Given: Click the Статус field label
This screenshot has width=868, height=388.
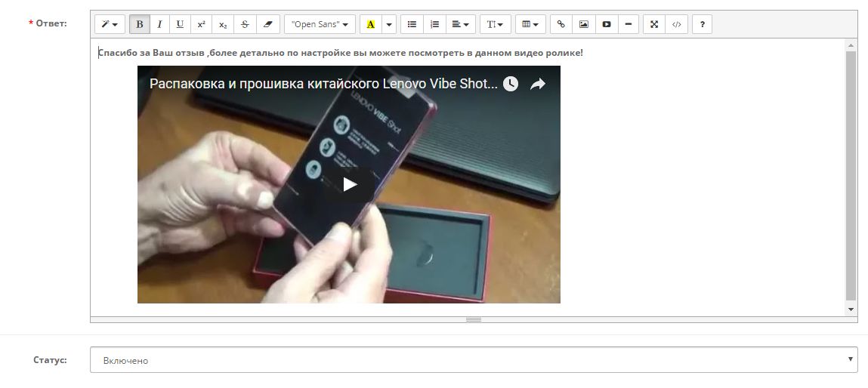Looking at the screenshot, I should pos(50,360).
